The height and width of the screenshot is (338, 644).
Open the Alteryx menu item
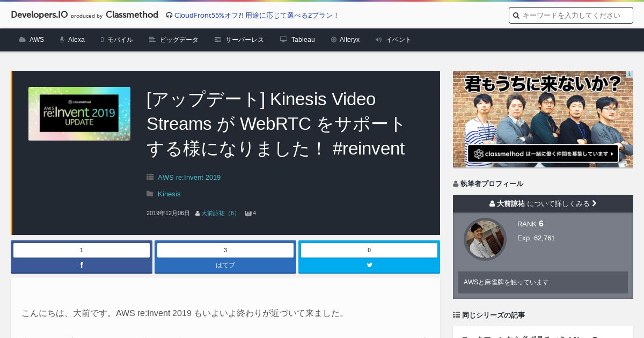(x=349, y=40)
